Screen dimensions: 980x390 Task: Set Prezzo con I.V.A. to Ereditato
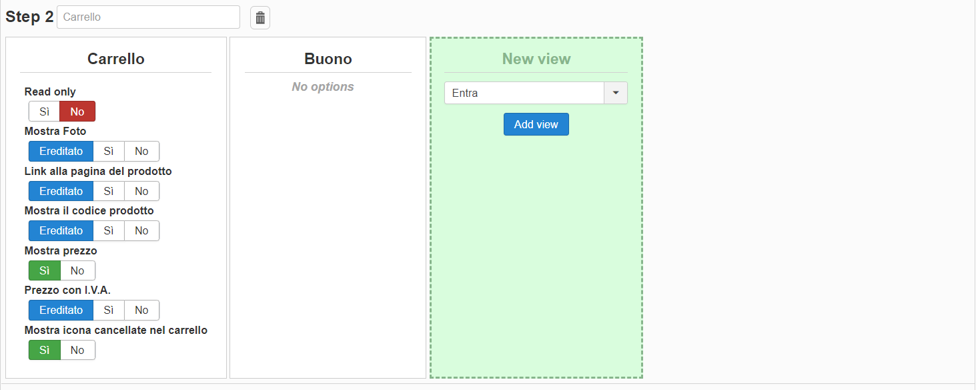point(61,311)
